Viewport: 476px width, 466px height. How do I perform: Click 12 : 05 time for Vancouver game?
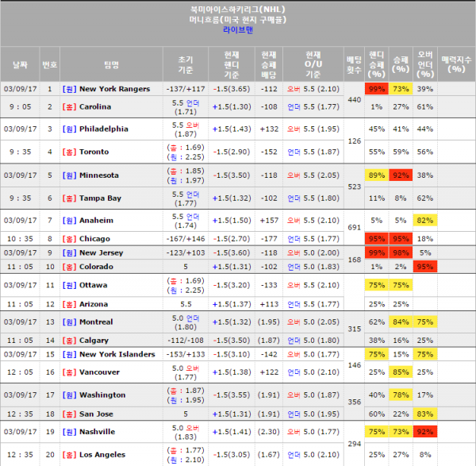tap(20, 372)
